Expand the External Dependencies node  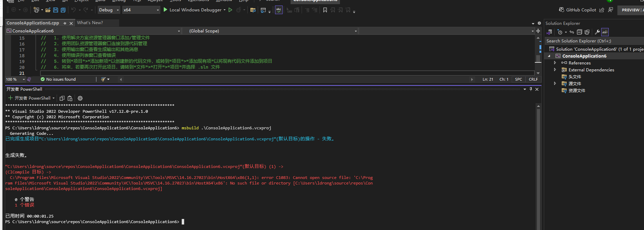(555, 70)
